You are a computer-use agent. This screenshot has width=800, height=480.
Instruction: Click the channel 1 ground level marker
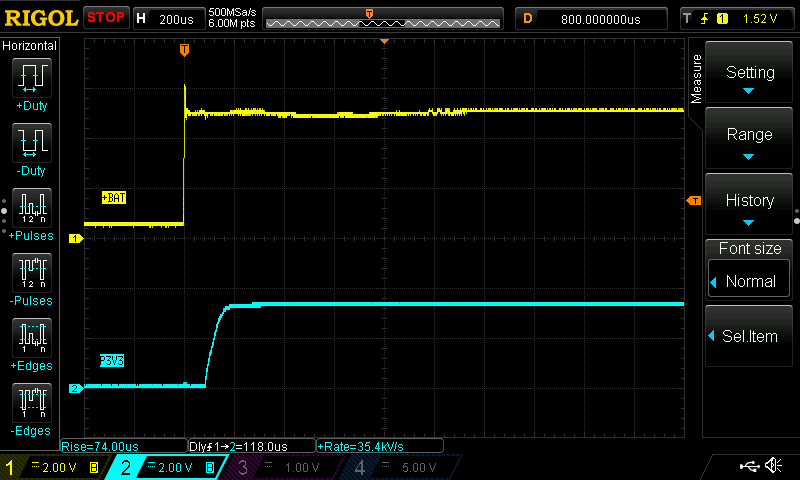click(x=76, y=238)
